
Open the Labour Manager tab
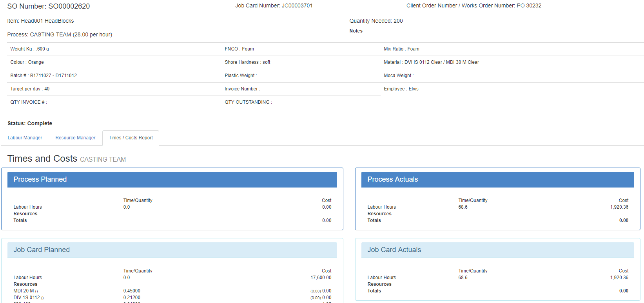[25, 138]
